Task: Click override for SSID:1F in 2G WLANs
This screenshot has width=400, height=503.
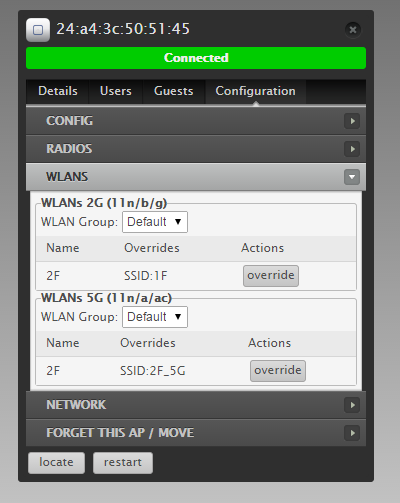Action: pos(271,276)
